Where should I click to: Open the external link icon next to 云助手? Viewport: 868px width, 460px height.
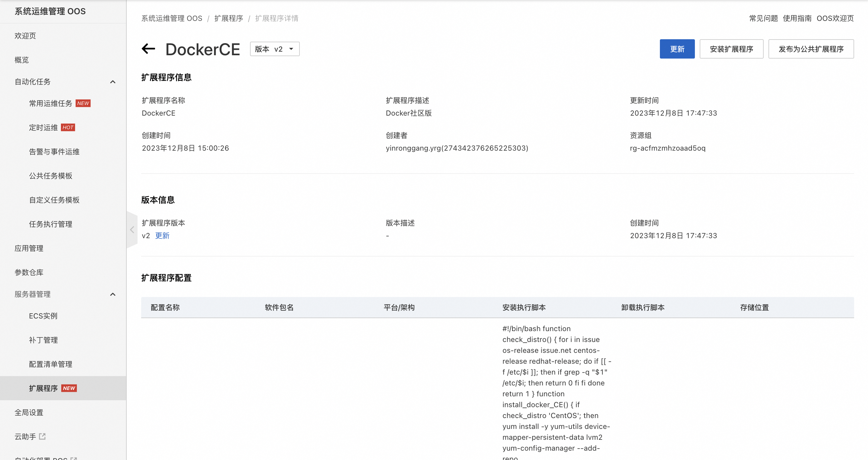coord(42,436)
